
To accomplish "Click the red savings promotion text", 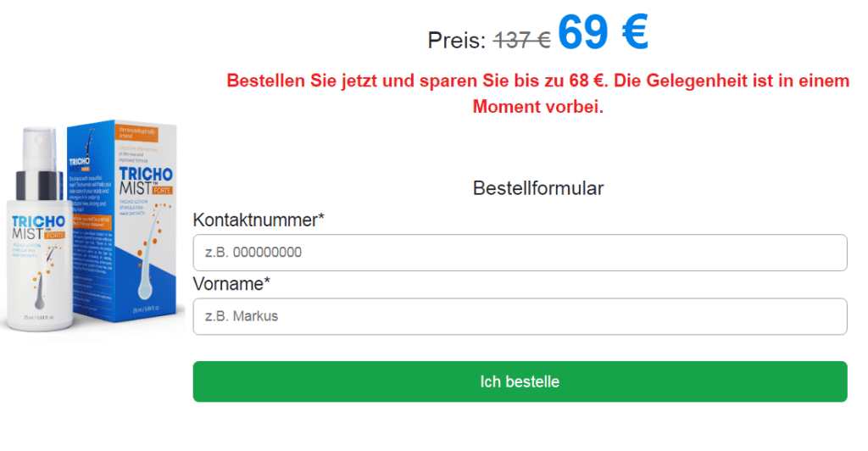I will pos(537,94).
